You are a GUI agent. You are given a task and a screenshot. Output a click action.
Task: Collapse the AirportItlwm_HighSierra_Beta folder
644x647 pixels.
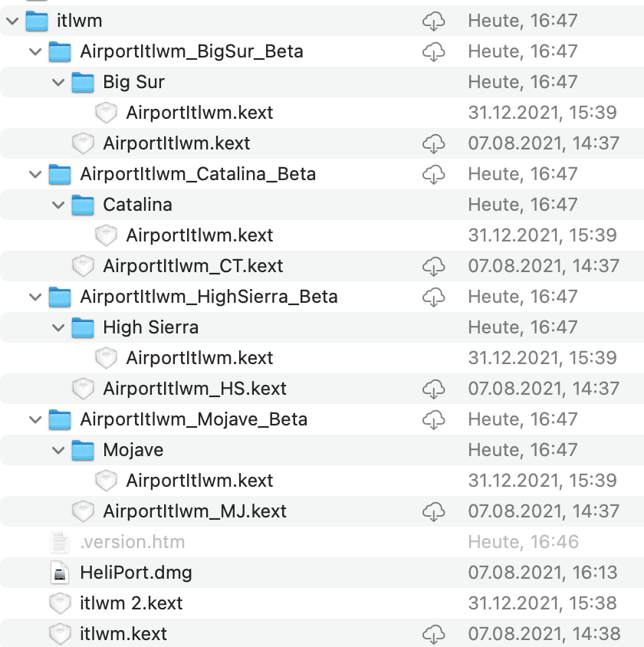pyautogui.click(x=35, y=297)
